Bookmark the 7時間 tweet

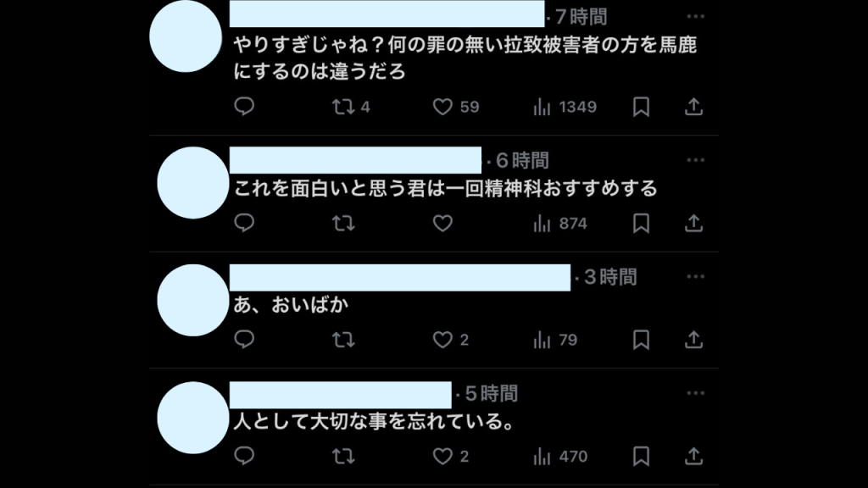pos(641,106)
